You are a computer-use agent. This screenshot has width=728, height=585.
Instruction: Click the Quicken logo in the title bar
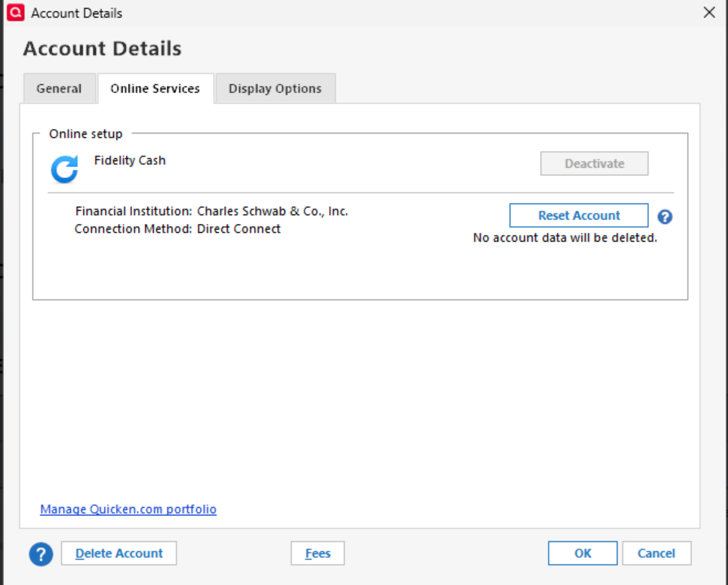point(16,12)
